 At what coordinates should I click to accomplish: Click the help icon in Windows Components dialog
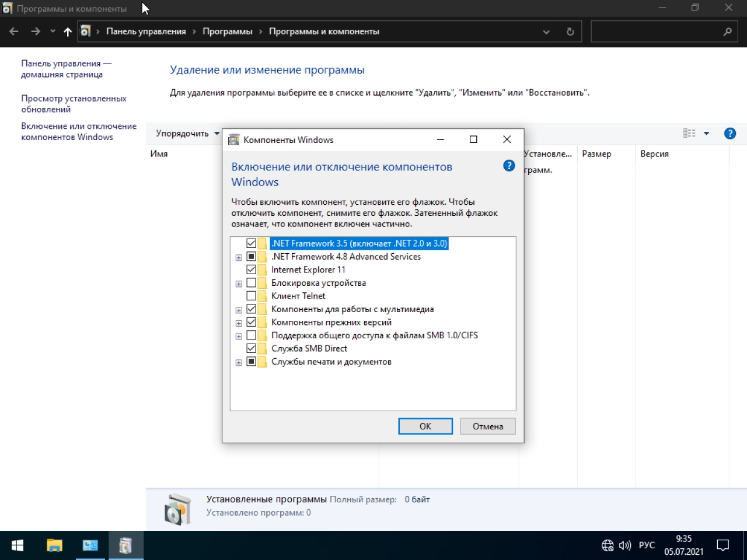(x=509, y=166)
